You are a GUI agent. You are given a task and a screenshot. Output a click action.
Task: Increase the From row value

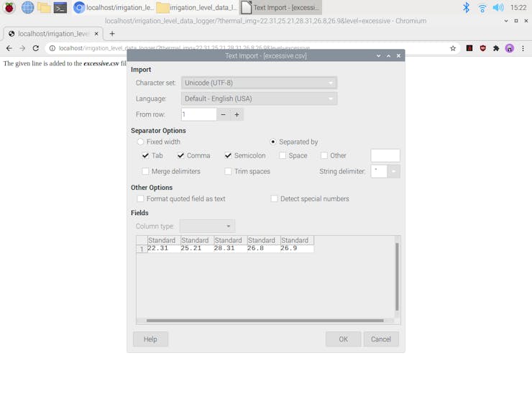tap(237, 115)
